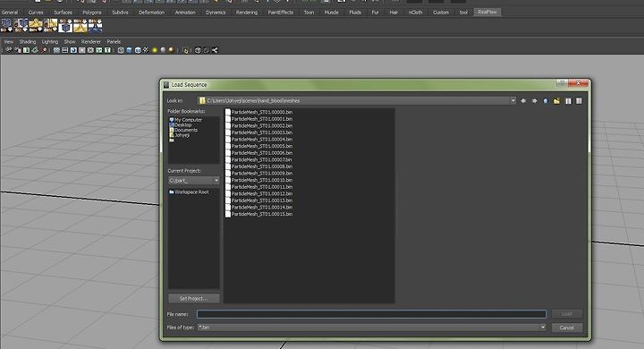Screen dimensions: 644x349
Task: Click the 2D Pan/Zoom icon in panel toolbar
Action: pyautogui.click(x=44, y=50)
